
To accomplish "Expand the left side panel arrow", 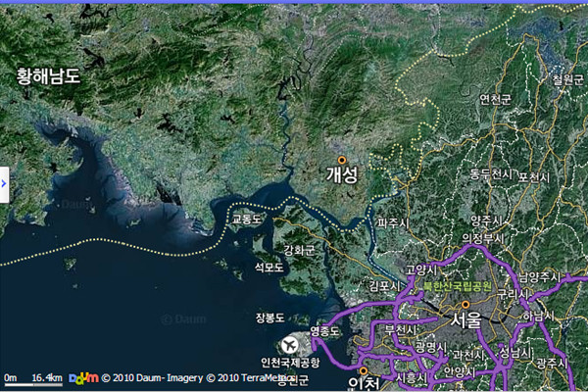I will 4,181.
